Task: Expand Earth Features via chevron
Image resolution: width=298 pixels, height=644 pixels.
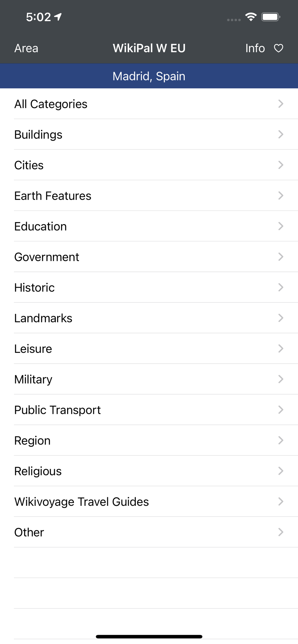Action: coord(281,195)
